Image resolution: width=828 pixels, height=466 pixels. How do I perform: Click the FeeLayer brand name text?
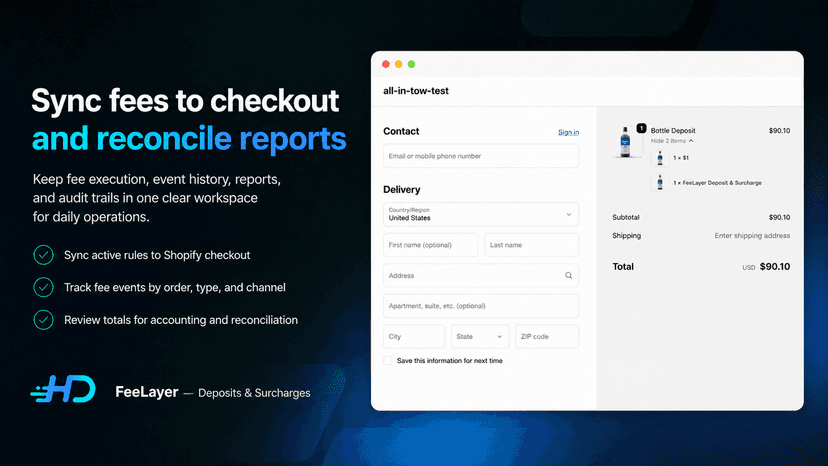pos(146,392)
